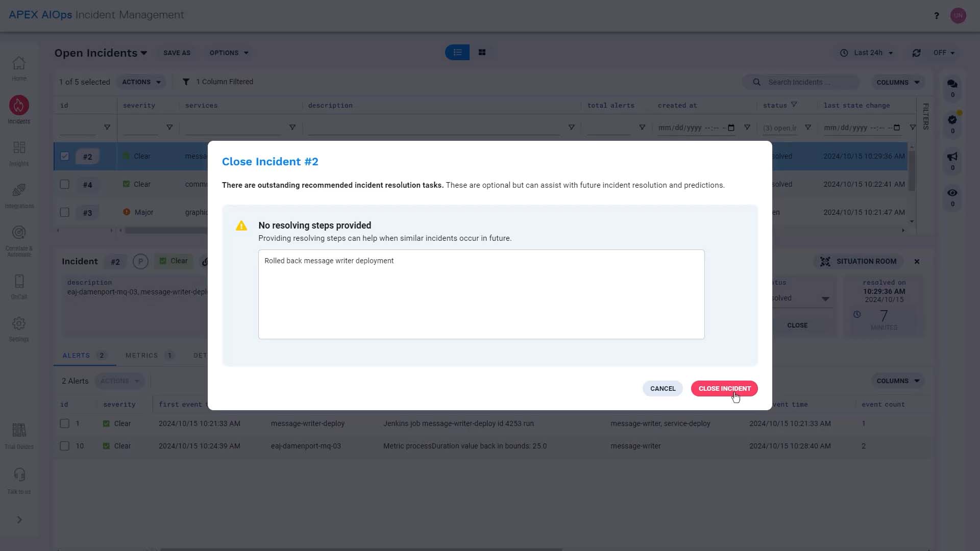The height and width of the screenshot is (551, 980).
Task: Toggle checkbox for incident row #4
Action: click(65, 184)
